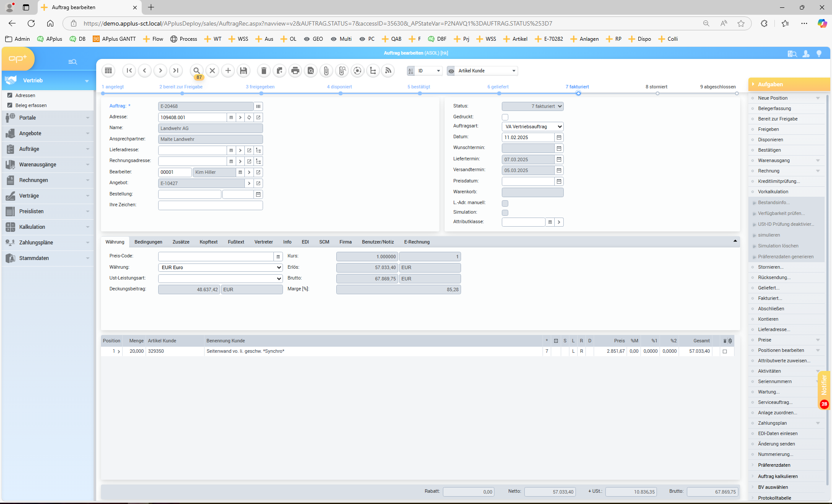
Task: Open Auftragsart dropdown
Action: tap(533, 127)
